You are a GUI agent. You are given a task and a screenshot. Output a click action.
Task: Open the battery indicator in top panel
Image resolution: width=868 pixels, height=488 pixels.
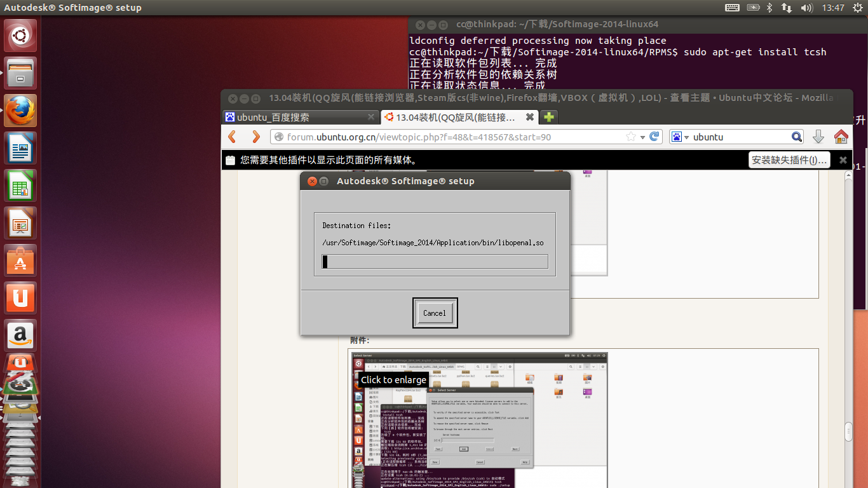point(753,8)
